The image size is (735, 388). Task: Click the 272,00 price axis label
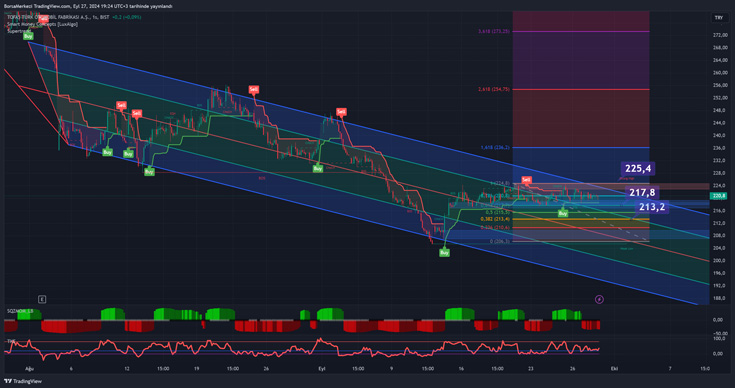point(720,35)
